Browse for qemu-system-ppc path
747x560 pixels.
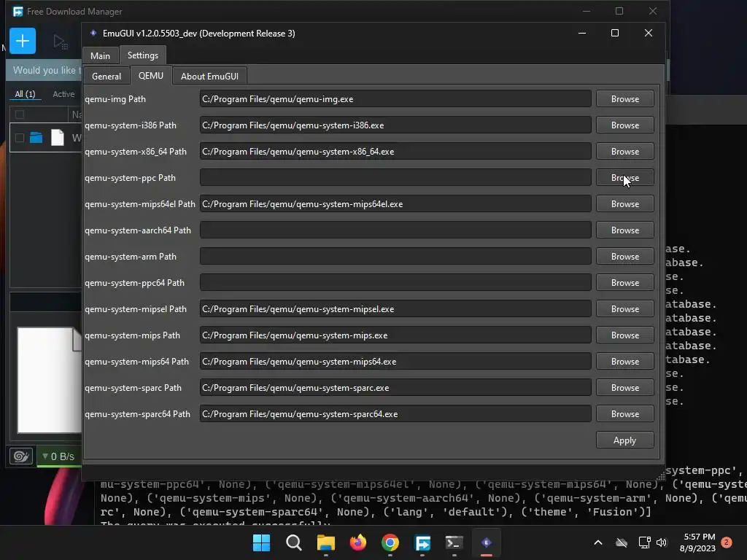pos(625,178)
